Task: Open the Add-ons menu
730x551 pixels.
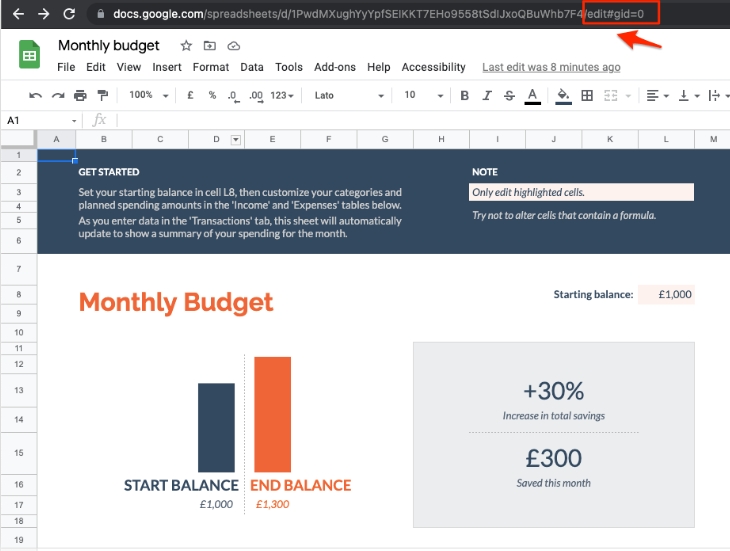Action: click(335, 67)
